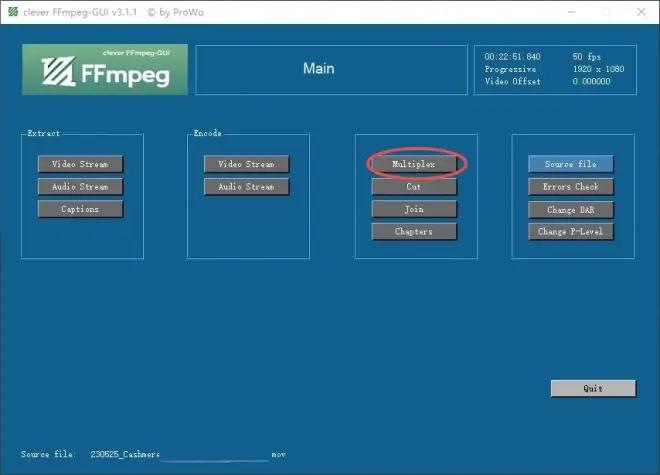Click the Multiplex button
660x475 pixels.
point(414,164)
